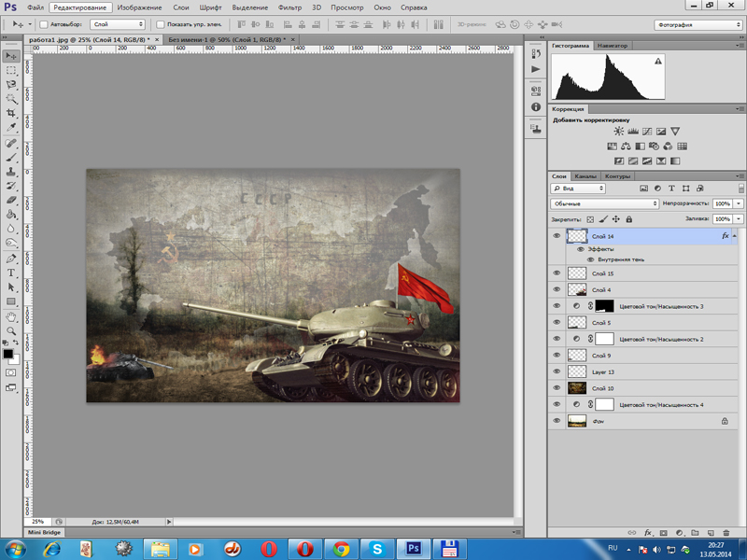This screenshot has height=560, width=747.
Task: Open Photoshop from Windows taskbar
Action: click(x=413, y=549)
